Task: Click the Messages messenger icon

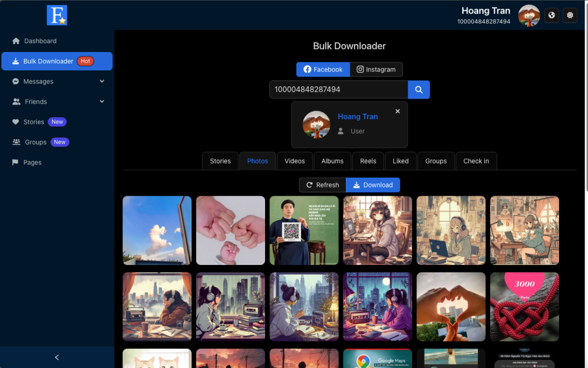Action: (x=16, y=81)
